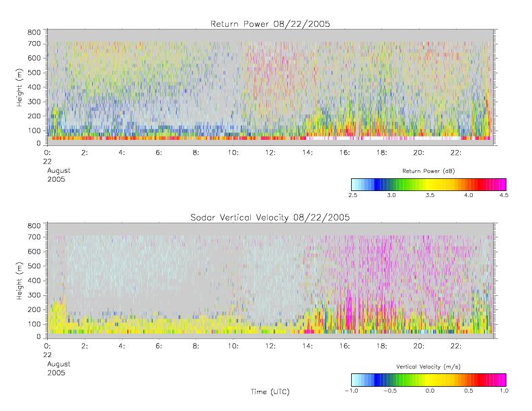Click the '12:' time tick under Return Power plot
The image size is (532, 411).
270,153
